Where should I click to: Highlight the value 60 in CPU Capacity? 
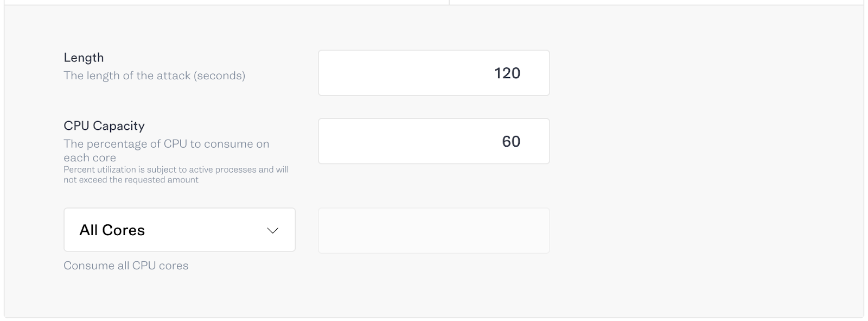510,141
